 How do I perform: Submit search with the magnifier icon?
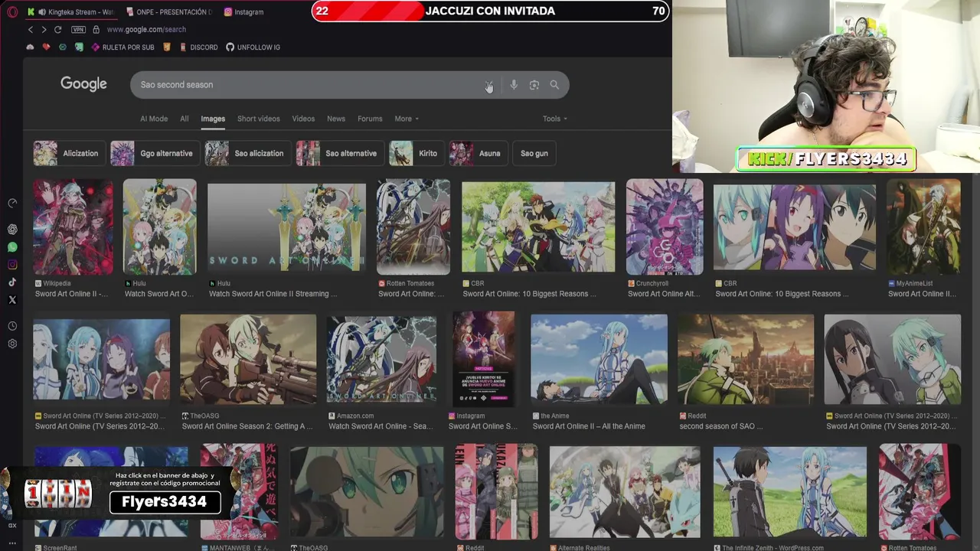[554, 85]
